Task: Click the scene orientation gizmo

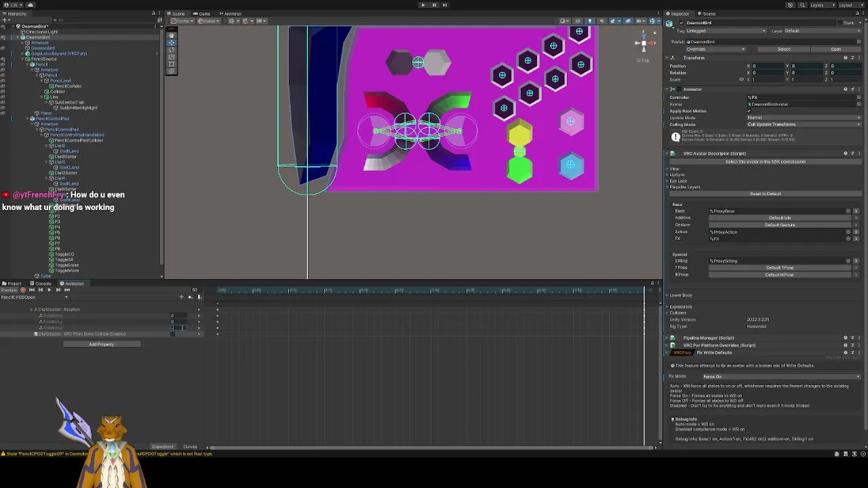Action: pyautogui.click(x=643, y=44)
